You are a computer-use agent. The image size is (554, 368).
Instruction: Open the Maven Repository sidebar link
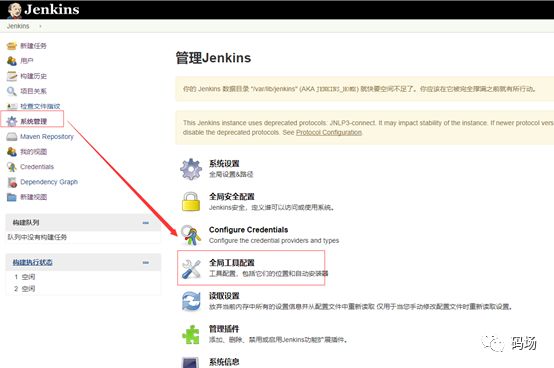coord(47,137)
